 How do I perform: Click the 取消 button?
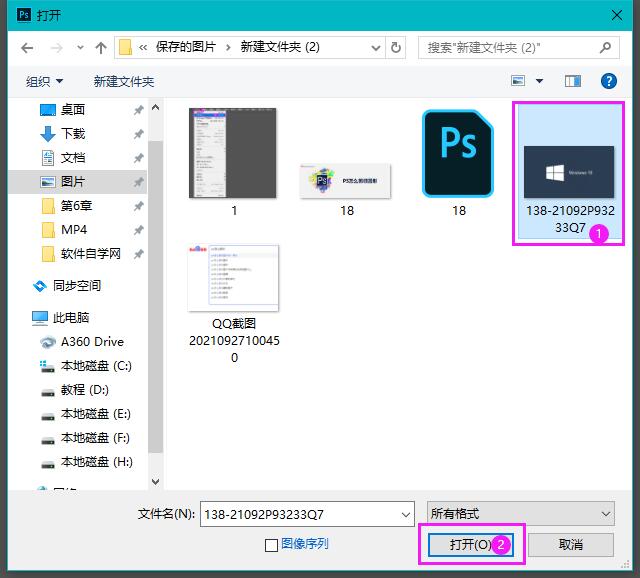(571, 545)
